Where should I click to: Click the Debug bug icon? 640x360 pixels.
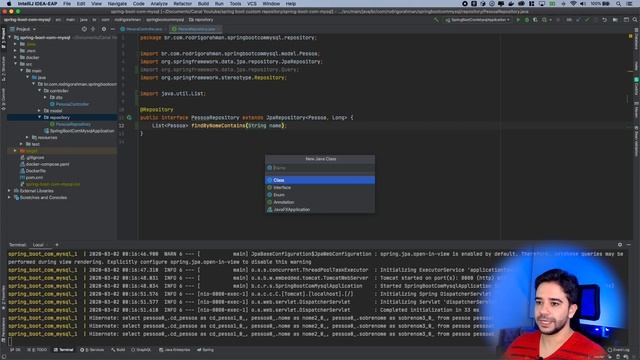coord(527,20)
